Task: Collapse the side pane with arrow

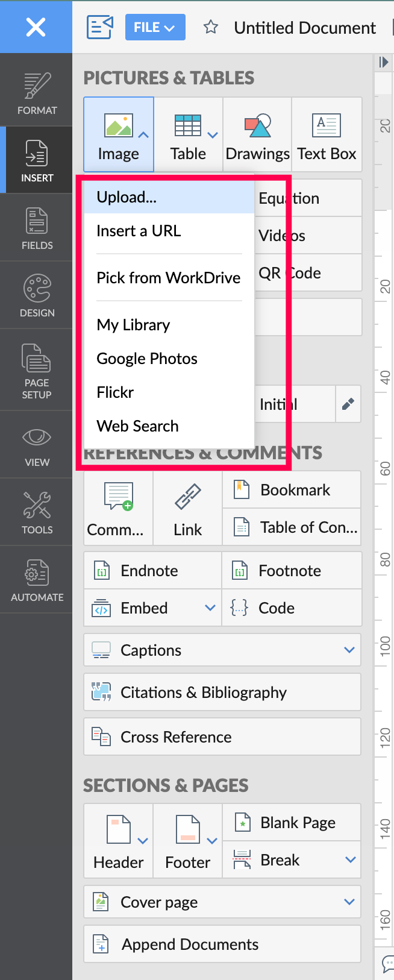Action: (x=383, y=62)
